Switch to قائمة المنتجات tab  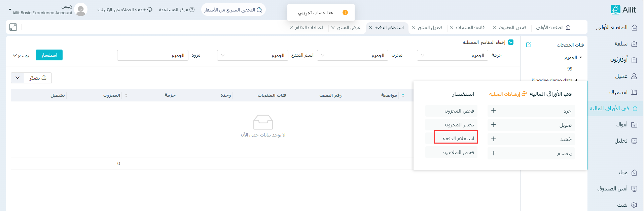(x=470, y=28)
